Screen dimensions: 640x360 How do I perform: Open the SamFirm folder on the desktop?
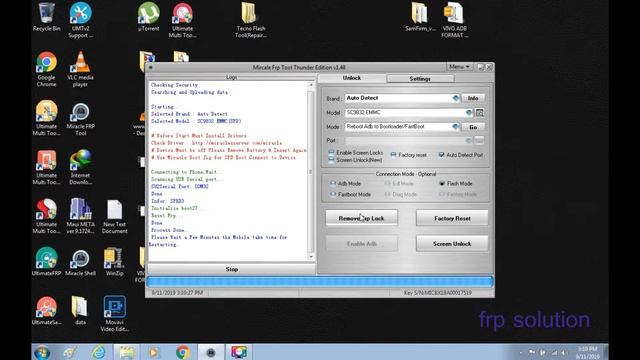[420, 17]
